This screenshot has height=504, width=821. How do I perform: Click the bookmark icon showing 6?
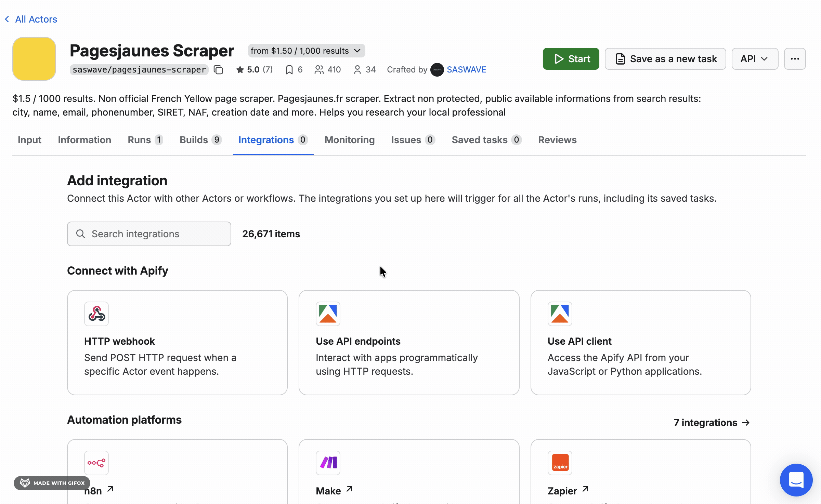click(x=289, y=70)
